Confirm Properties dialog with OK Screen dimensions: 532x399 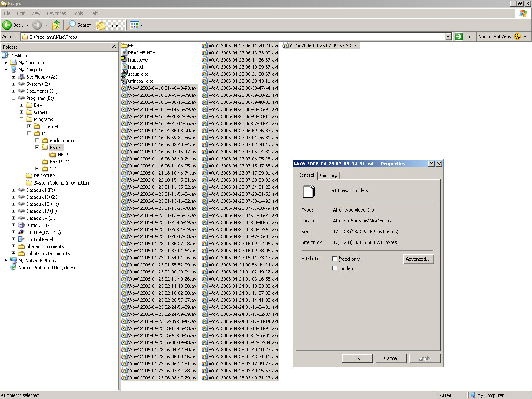[357, 358]
